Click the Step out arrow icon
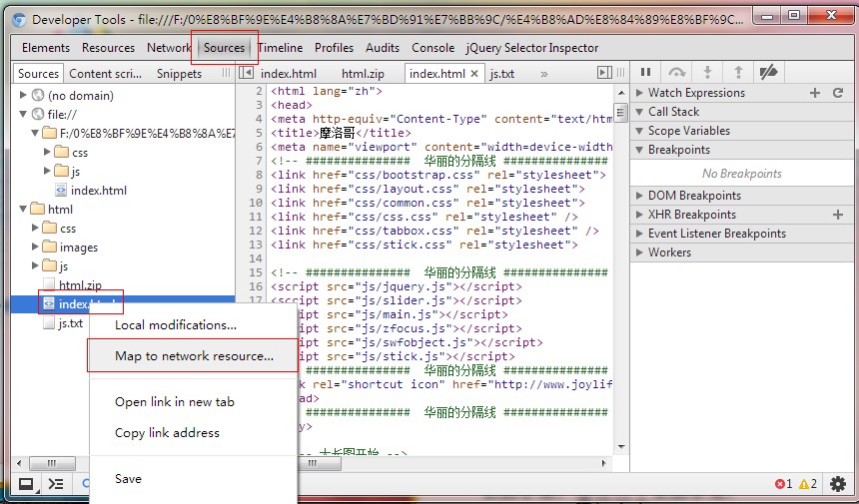This screenshot has width=859, height=504. pyautogui.click(x=738, y=72)
